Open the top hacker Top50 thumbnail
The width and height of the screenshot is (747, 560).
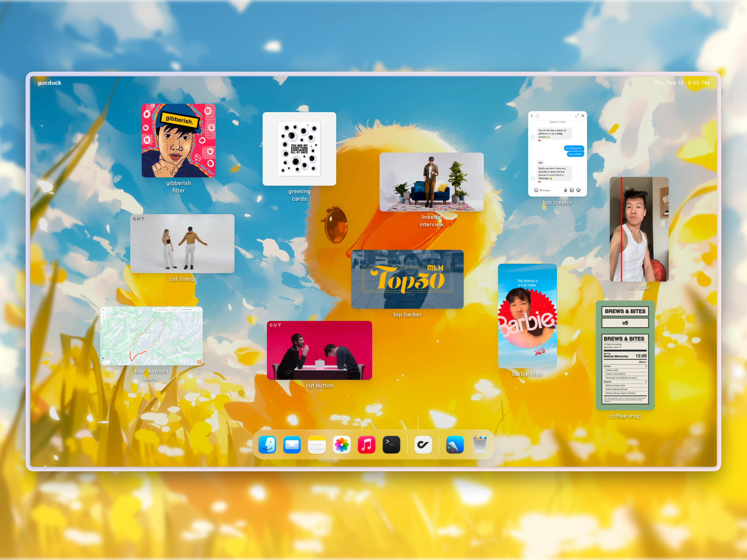pyautogui.click(x=407, y=279)
